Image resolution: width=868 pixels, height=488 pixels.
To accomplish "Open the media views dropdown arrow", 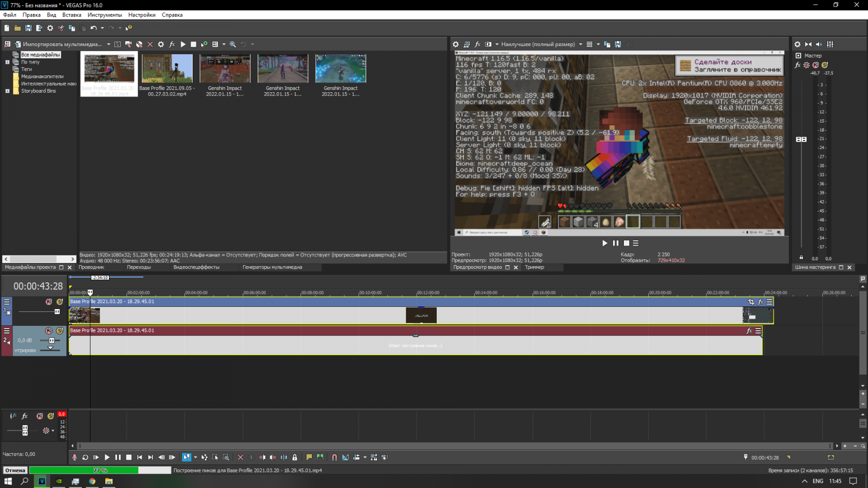I will pyautogui.click(x=224, y=44).
